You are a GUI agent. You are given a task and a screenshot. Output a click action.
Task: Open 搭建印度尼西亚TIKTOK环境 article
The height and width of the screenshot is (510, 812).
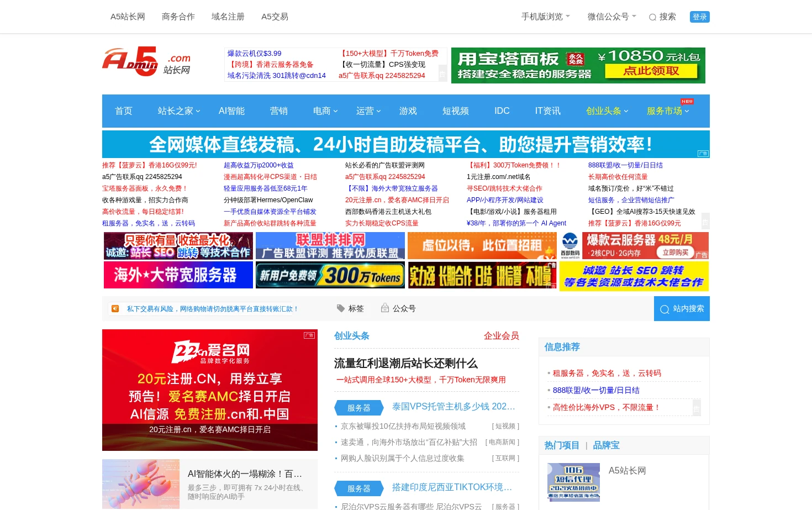coord(452,487)
